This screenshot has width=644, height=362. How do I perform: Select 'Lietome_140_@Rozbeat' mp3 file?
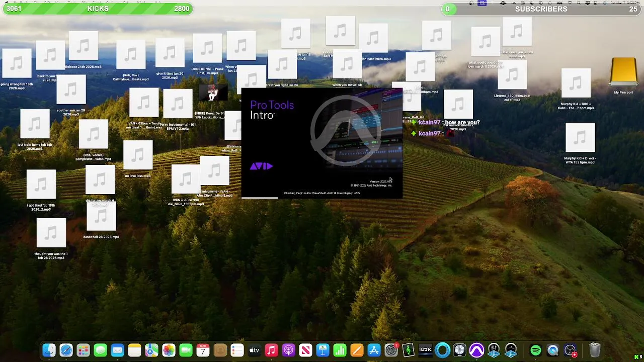(x=512, y=74)
